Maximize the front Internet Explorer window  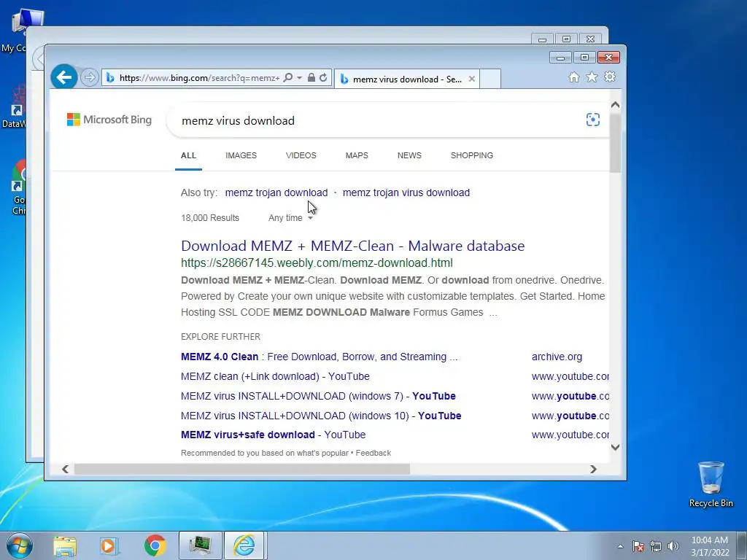pos(584,58)
